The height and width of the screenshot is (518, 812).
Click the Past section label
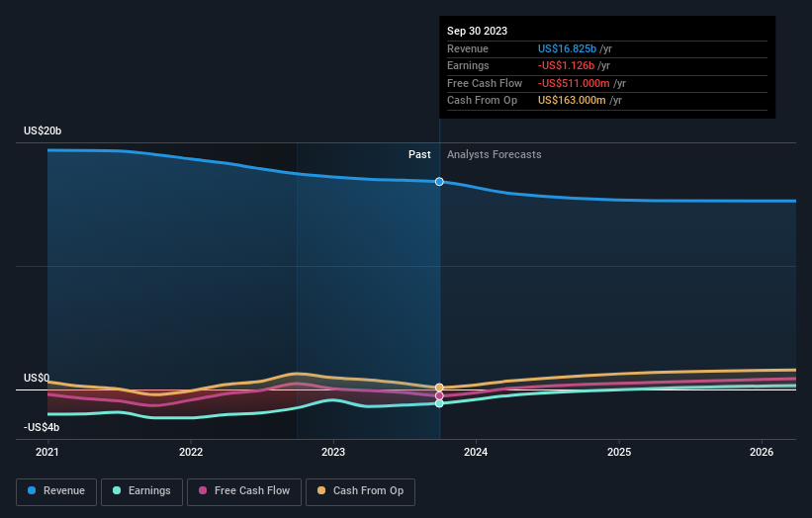point(419,154)
